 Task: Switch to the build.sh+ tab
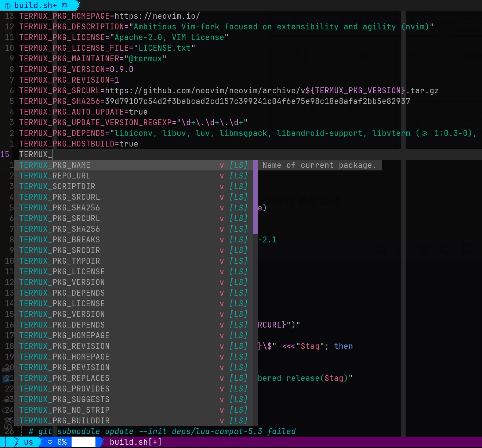[36, 6]
